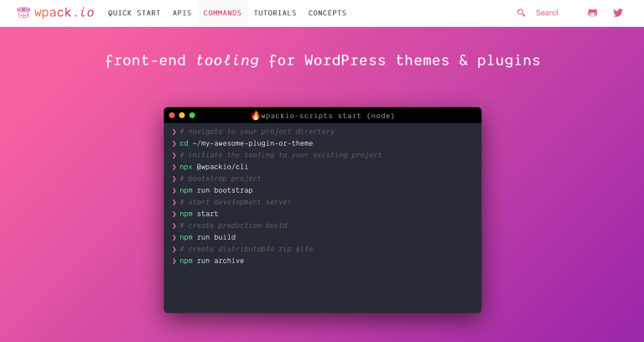Open the Twitter bird icon link
The image size is (644, 342).
618,13
